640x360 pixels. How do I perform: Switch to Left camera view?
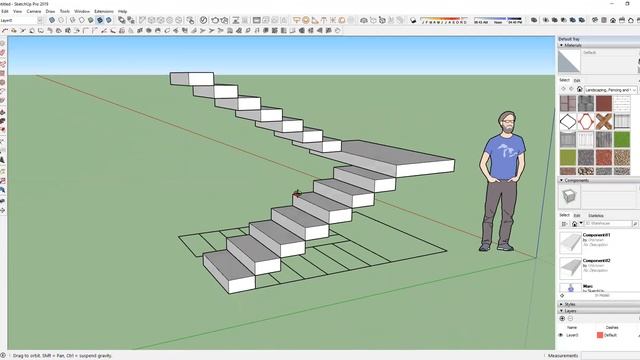[638, 20]
